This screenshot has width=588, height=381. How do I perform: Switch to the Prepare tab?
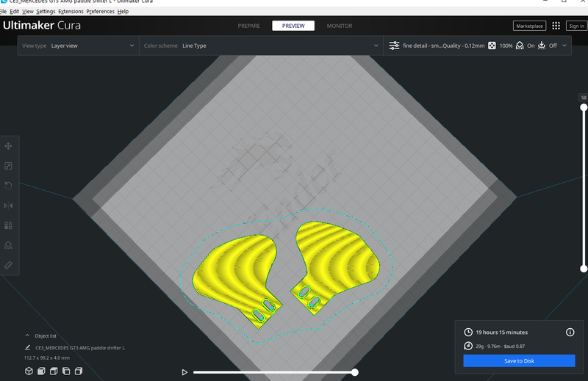pyautogui.click(x=248, y=26)
